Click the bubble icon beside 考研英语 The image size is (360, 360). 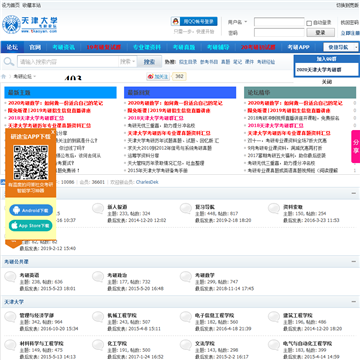(10, 277)
